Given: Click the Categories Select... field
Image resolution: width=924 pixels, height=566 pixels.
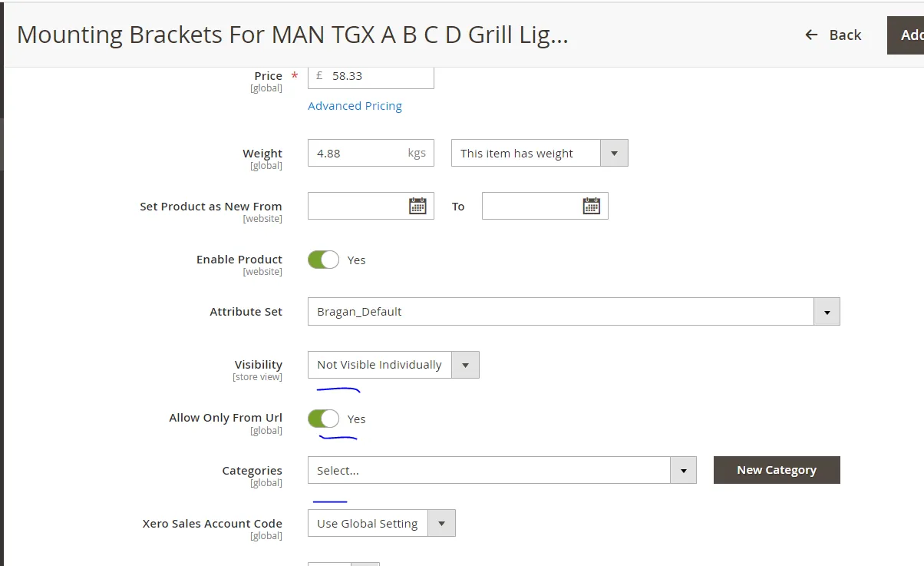Looking at the screenshot, I should point(502,470).
